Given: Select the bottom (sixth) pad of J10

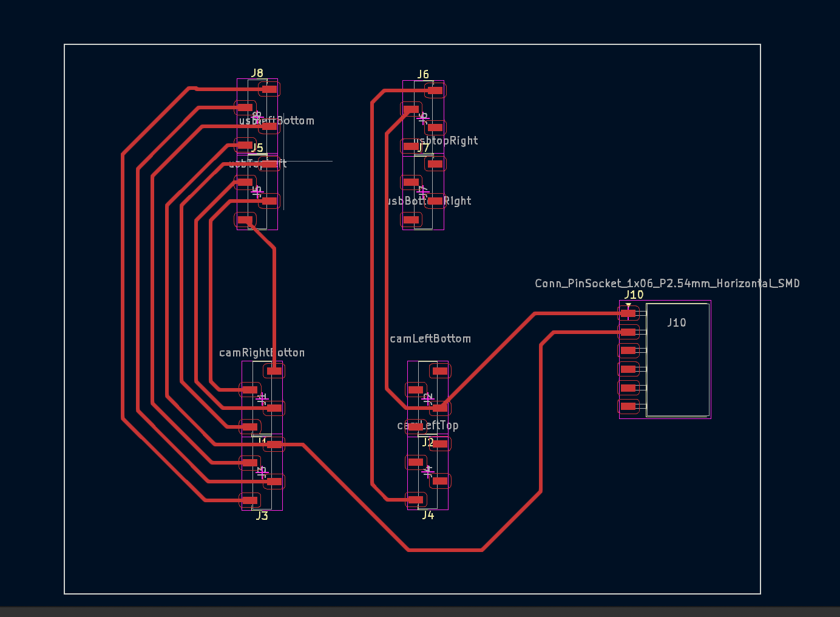Looking at the screenshot, I should pos(628,406).
